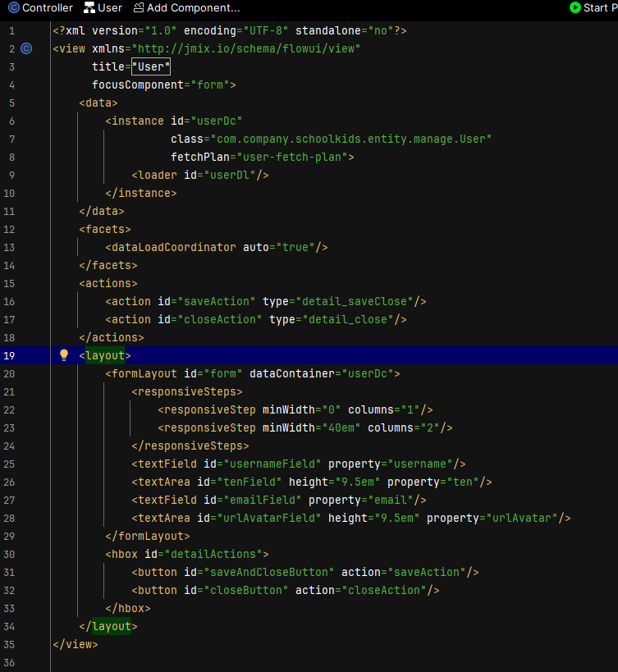
Task: Click the opening data tag on line 5
Action: [x=98, y=103]
